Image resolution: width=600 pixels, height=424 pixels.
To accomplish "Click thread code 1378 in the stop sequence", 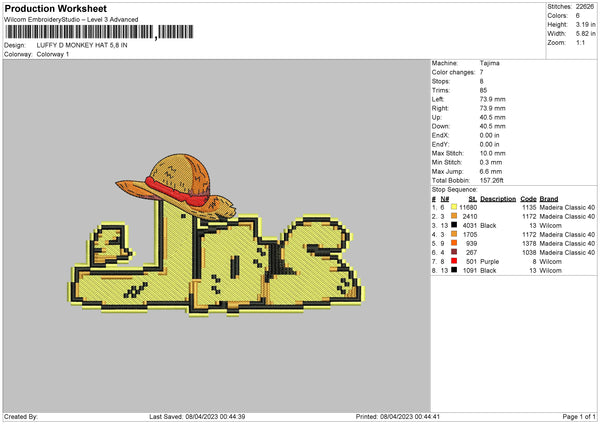I will tap(529, 243).
